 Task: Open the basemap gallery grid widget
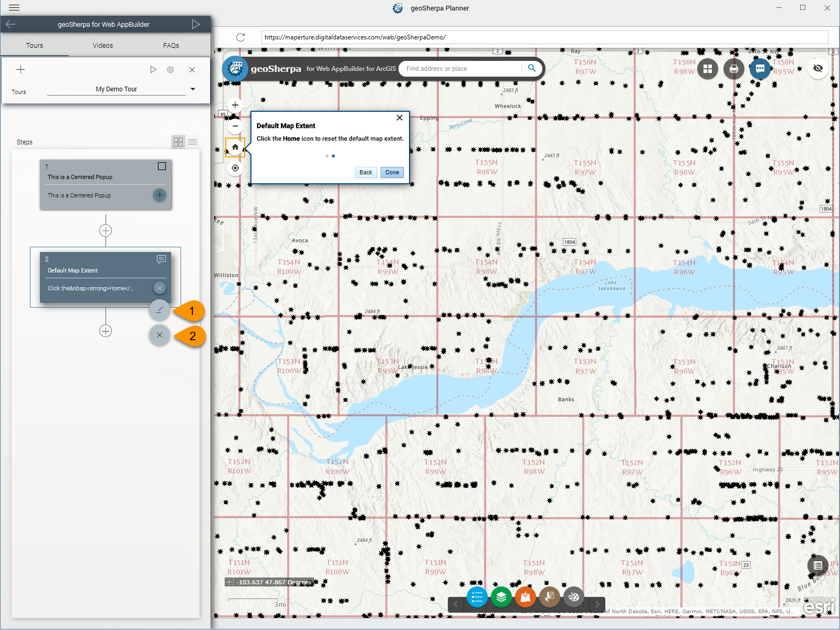(708, 68)
